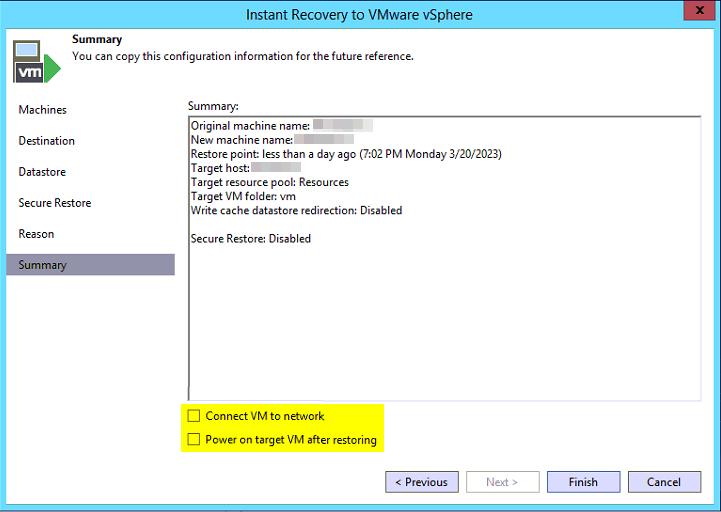
Task: Tick Power on target VM after restoring
Action: (195, 440)
